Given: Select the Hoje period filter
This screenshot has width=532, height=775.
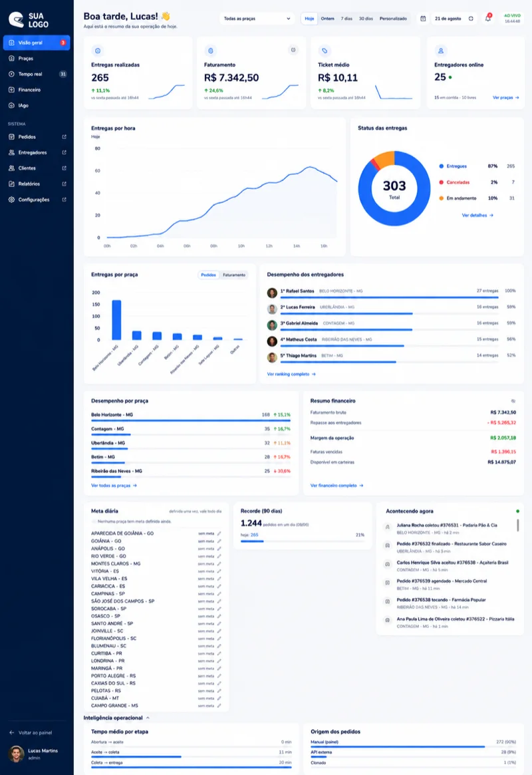Looking at the screenshot, I should (309, 19).
